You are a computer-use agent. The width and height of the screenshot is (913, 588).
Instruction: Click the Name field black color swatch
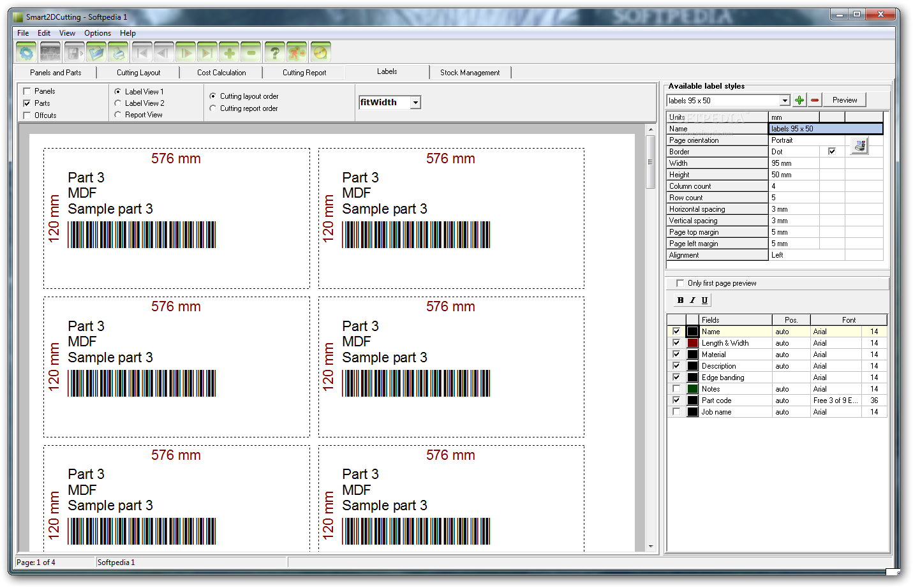(x=692, y=332)
